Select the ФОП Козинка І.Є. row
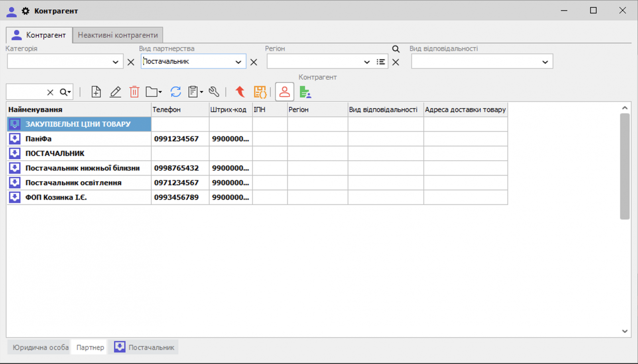This screenshot has width=638, height=364. pos(56,197)
